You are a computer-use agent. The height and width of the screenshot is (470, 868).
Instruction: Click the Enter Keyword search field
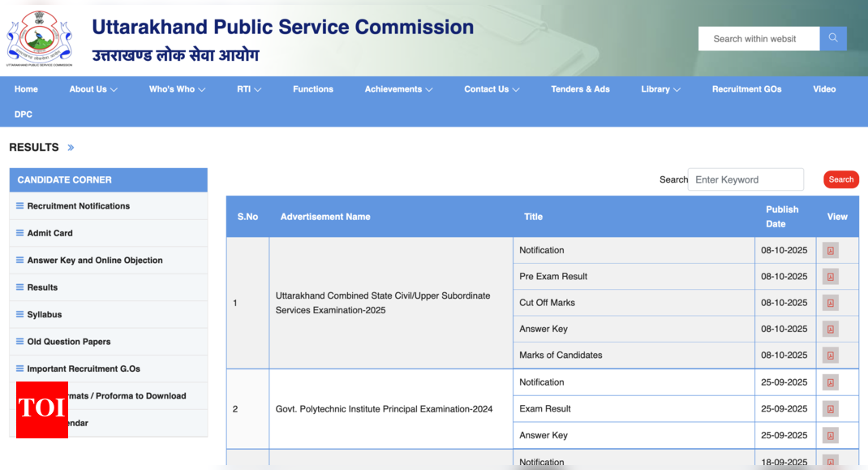coord(746,179)
